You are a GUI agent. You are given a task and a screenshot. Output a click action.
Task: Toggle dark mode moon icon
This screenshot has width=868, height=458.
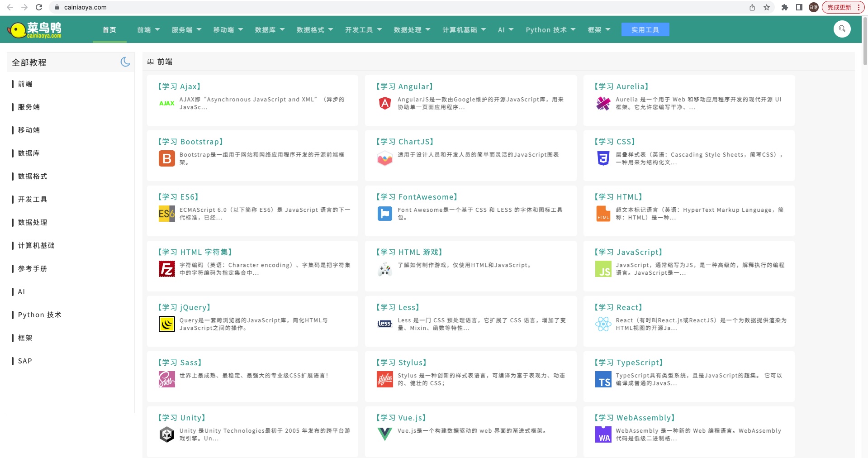[125, 62]
